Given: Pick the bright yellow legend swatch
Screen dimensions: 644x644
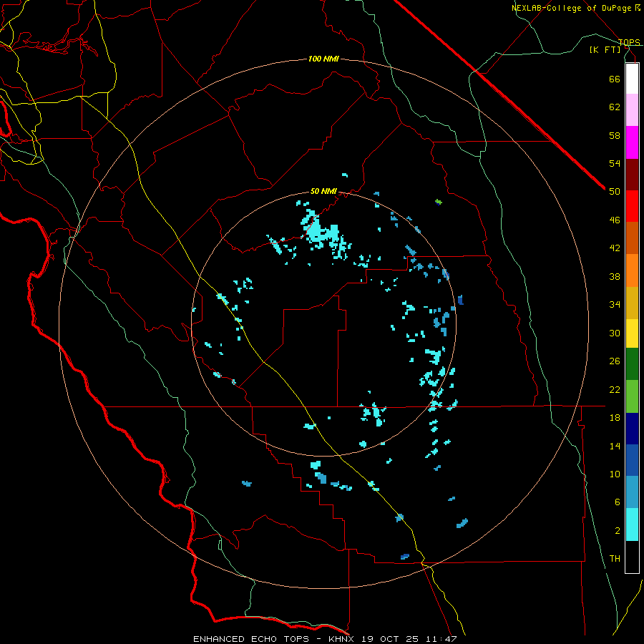Looking at the screenshot, I should tap(632, 333).
